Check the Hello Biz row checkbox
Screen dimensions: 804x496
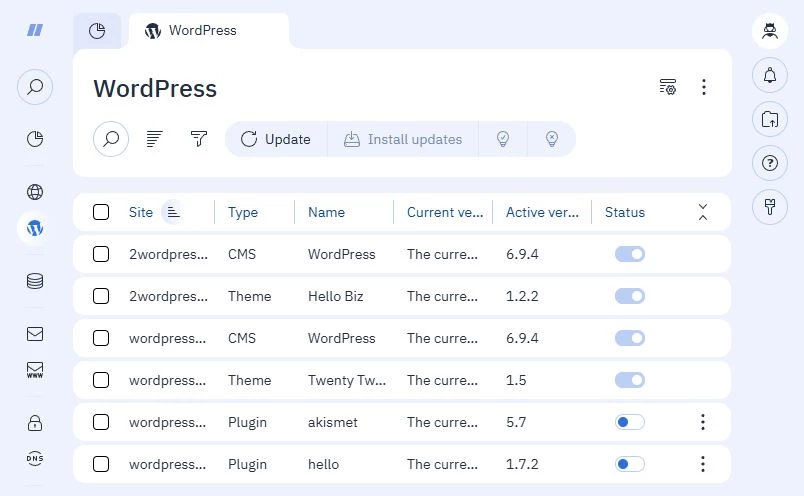point(101,296)
